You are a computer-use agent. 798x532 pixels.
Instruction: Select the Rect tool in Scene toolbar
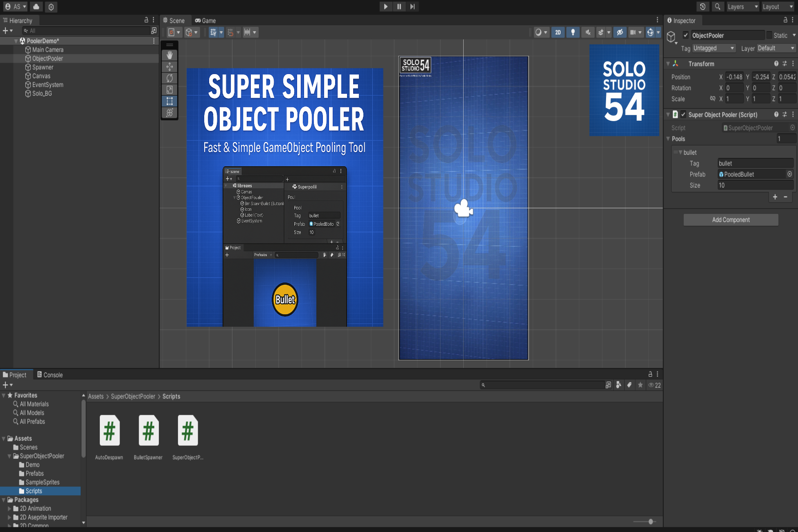click(169, 101)
